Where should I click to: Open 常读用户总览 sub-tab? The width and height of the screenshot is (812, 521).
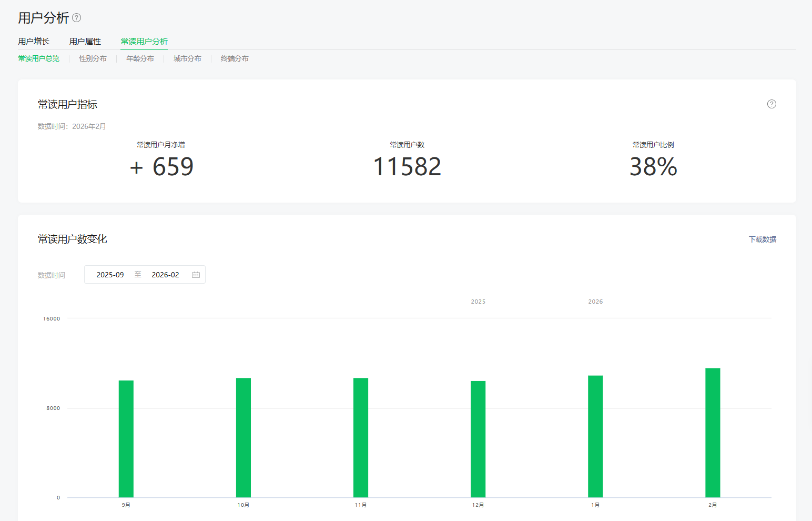tap(39, 59)
